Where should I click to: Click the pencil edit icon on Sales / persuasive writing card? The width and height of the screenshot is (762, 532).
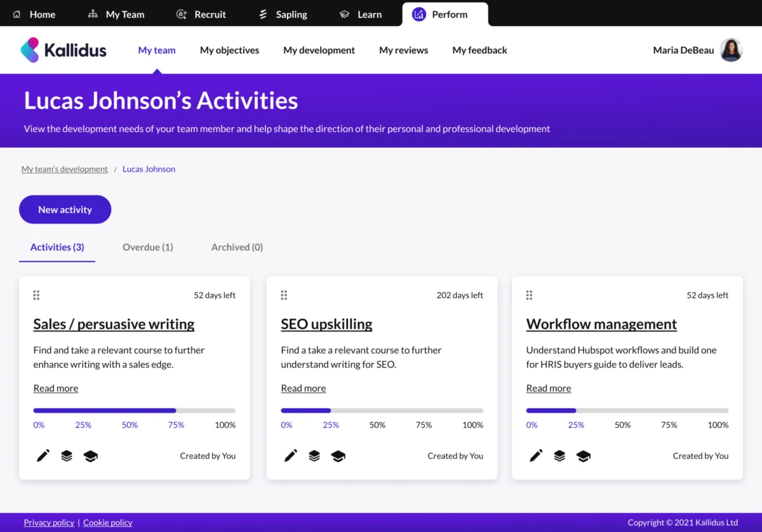43,456
